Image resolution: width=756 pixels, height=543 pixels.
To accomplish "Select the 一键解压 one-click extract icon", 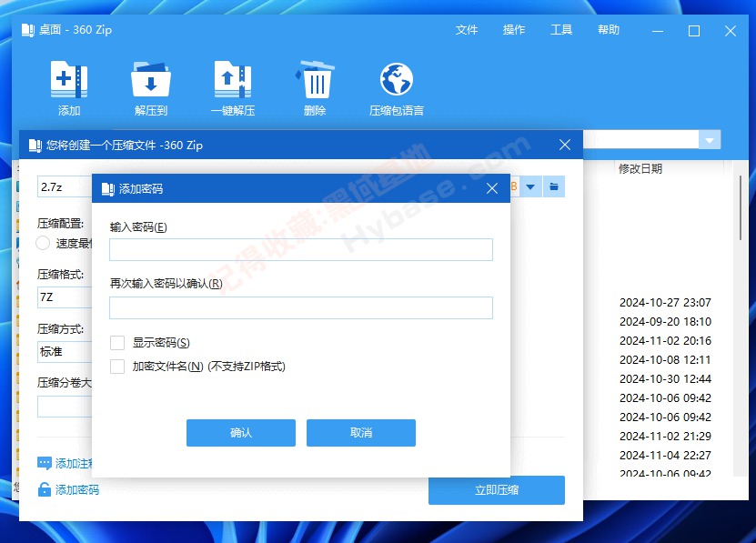I will click(233, 79).
